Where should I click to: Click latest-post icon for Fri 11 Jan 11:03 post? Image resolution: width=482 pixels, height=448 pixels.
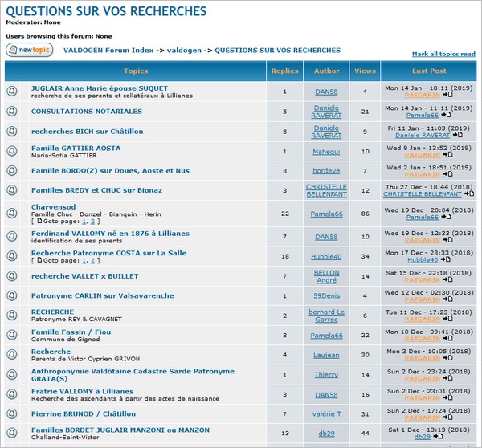[458, 135]
